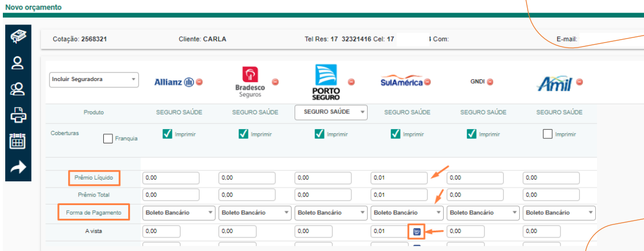Click the A vista row label
The image size is (644, 251).
pyautogui.click(x=94, y=231)
